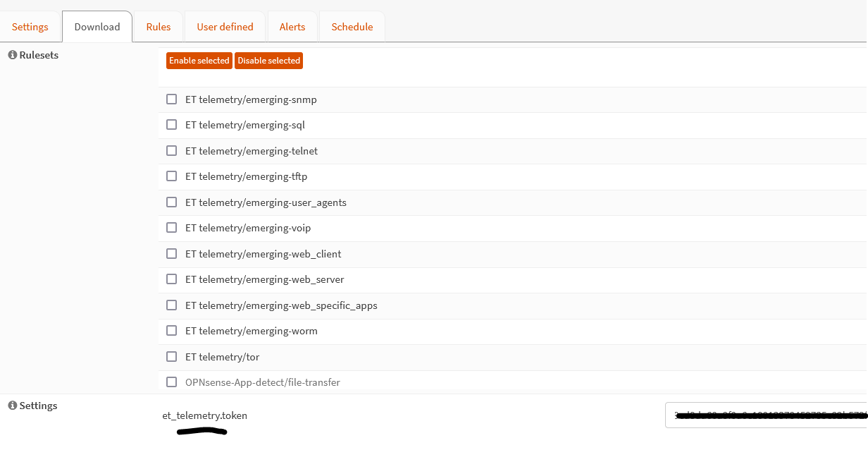The image size is (868, 450).
Task: Check the ET telemetry/emerging-voip box
Action: pyautogui.click(x=171, y=228)
